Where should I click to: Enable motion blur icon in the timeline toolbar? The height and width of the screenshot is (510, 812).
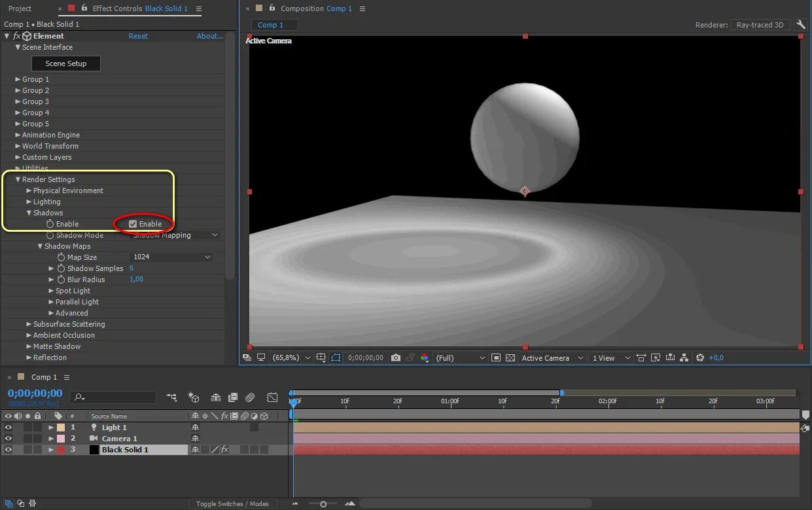coord(250,397)
